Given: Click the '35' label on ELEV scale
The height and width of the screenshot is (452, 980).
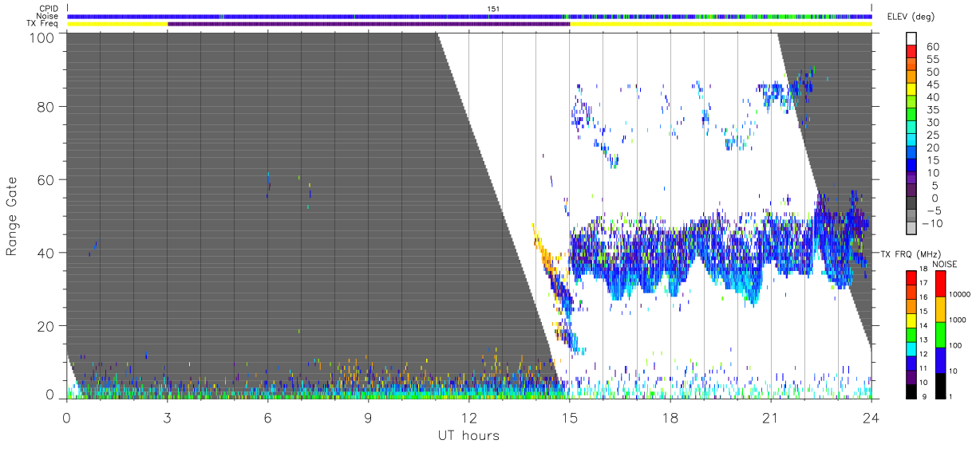Looking at the screenshot, I should (x=932, y=110).
